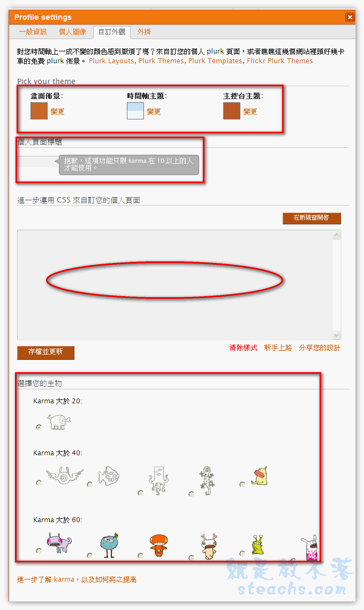Click the orange round-head creature icon
This screenshot has height=610, width=364.
click(158, 545)
